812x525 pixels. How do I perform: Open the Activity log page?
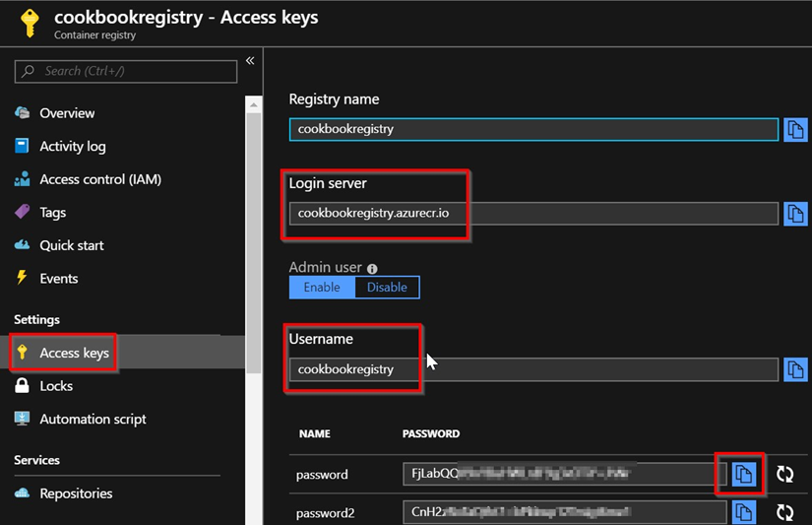pos(72,146)
